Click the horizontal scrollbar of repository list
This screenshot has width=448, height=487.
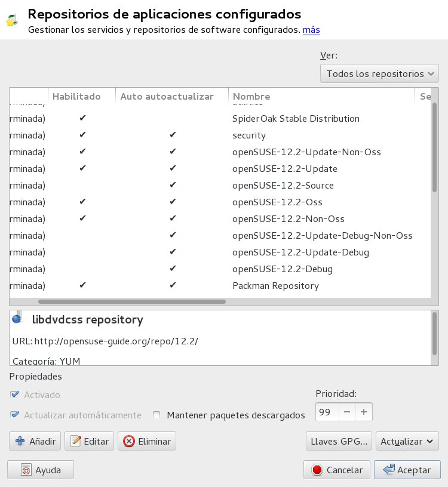[132, 301]
